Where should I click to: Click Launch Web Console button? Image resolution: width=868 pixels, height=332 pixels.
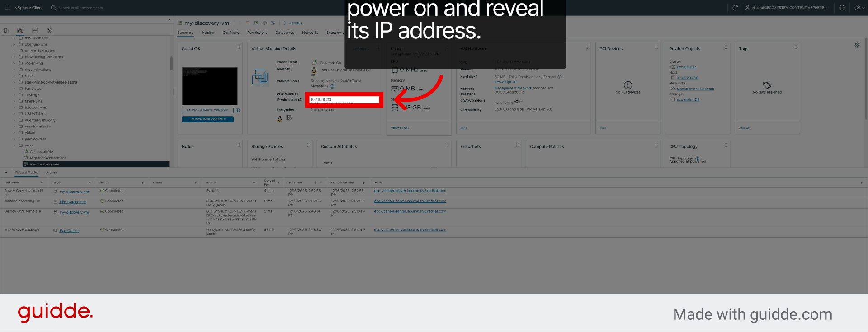point(208,119)
